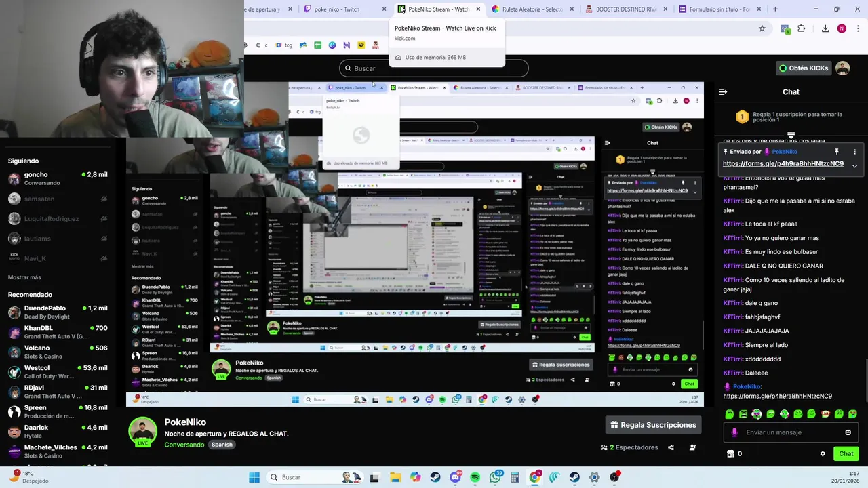The width and height of the screenshot is (868, 488).
Task: Open Discord from the taskbar
Action: pos(455,477)
